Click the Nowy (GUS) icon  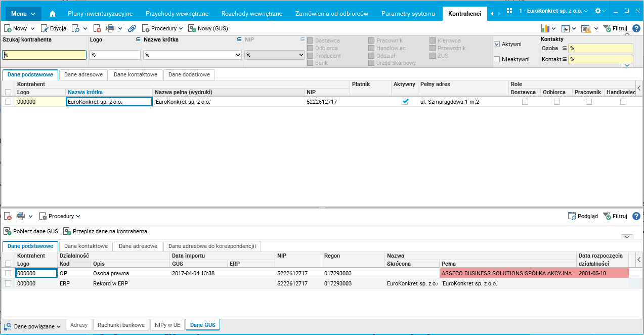point(192,28)
